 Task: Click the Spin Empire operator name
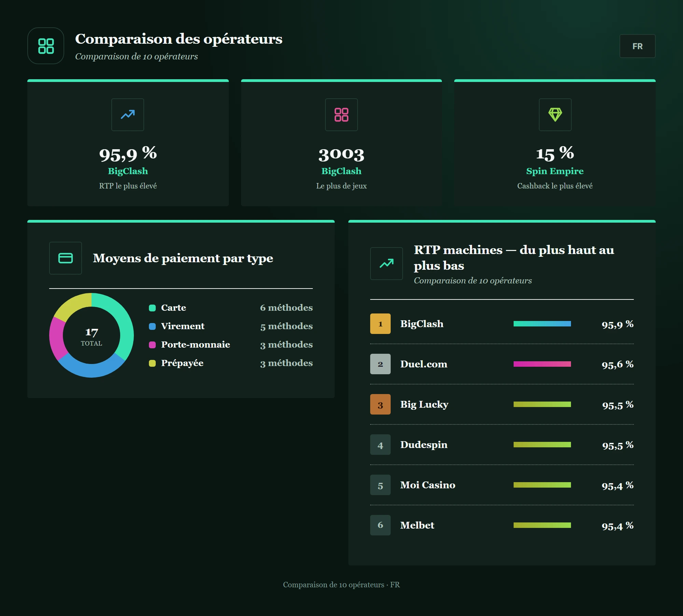[555, 171]
